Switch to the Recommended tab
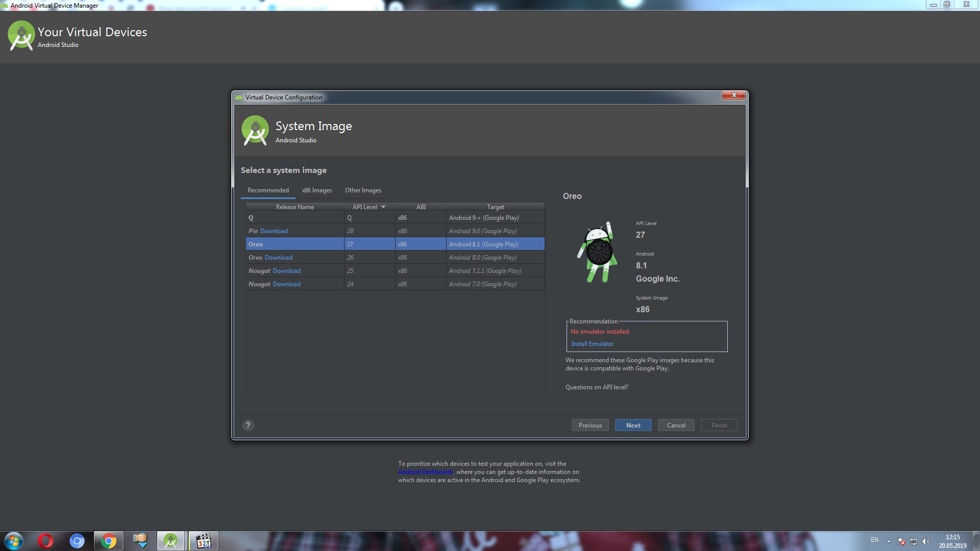This screenshot has width=980, height=551. 268,190
